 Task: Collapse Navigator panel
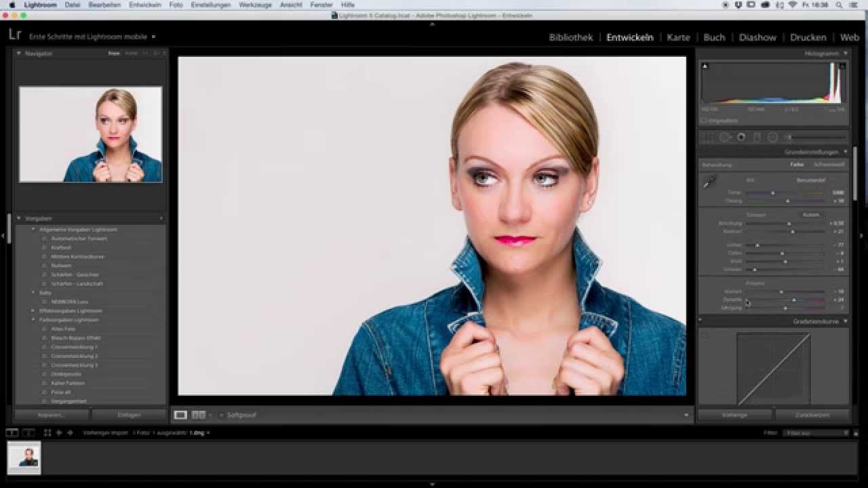(x=19, y=53)
